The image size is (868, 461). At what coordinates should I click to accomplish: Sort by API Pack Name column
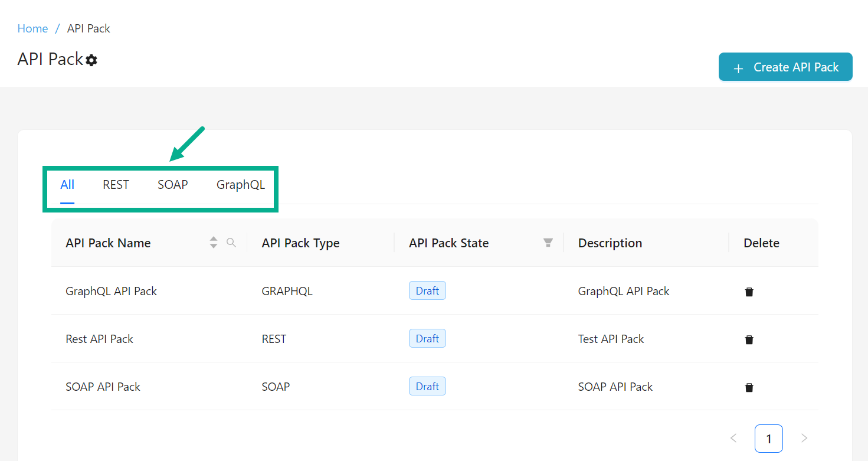click(x=214, y=243)
